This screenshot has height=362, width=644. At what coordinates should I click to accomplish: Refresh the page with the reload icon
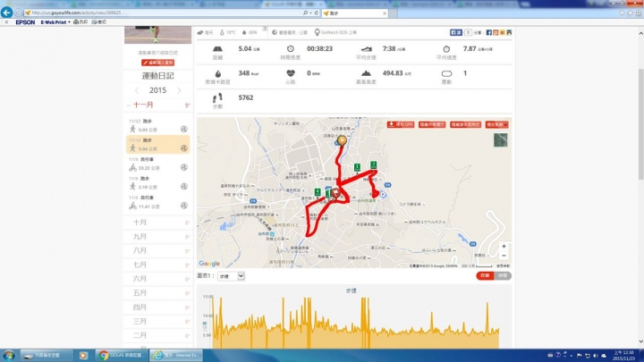point(317,13)
